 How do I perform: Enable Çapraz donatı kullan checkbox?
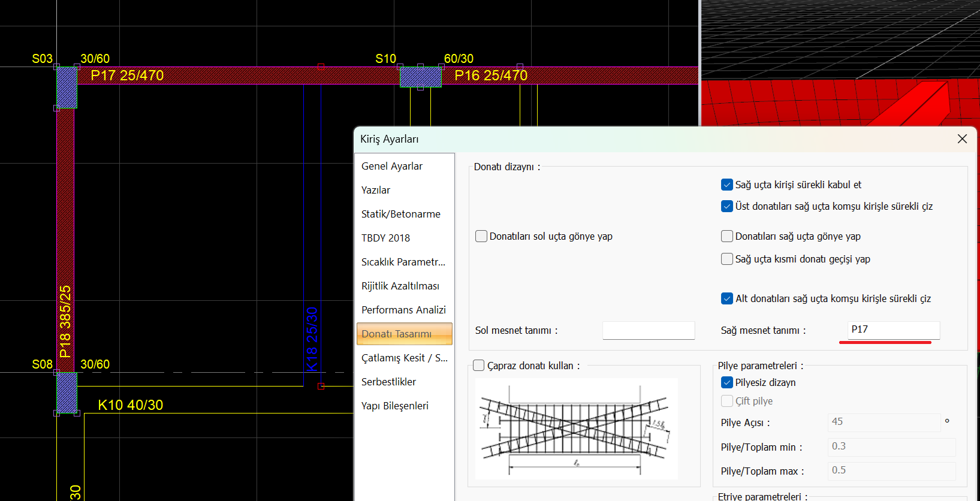point(479,366)
